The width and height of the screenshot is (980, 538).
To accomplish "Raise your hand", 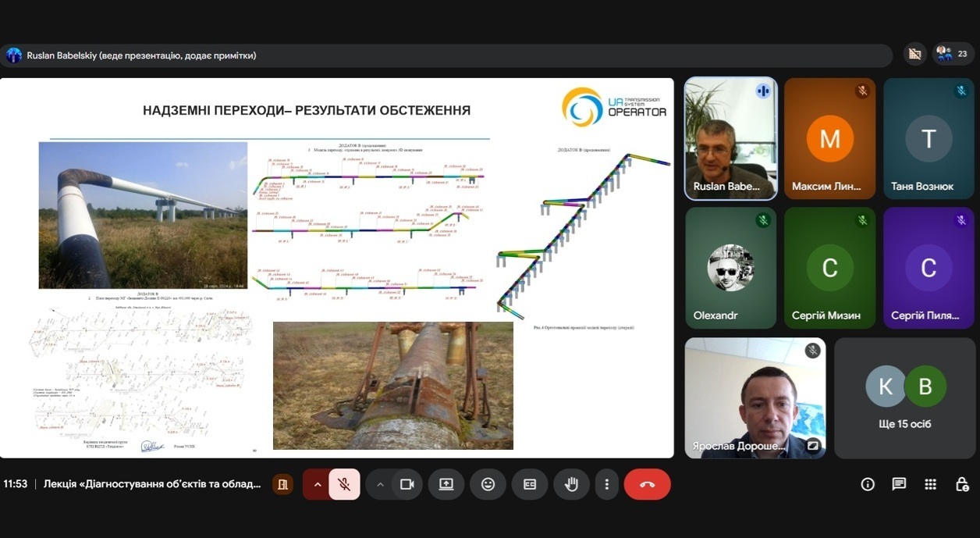I will tap(571, 484).
